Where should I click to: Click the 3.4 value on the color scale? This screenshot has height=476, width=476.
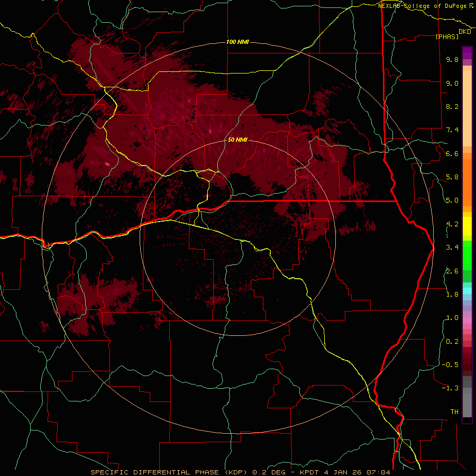pyautogui.click(x=452, y=248)
